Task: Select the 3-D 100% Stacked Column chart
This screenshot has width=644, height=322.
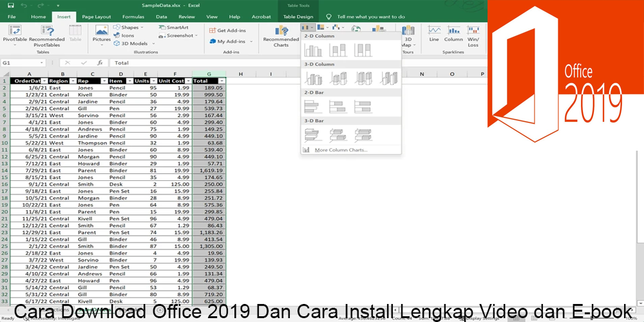Action: [x=363, y=78]
